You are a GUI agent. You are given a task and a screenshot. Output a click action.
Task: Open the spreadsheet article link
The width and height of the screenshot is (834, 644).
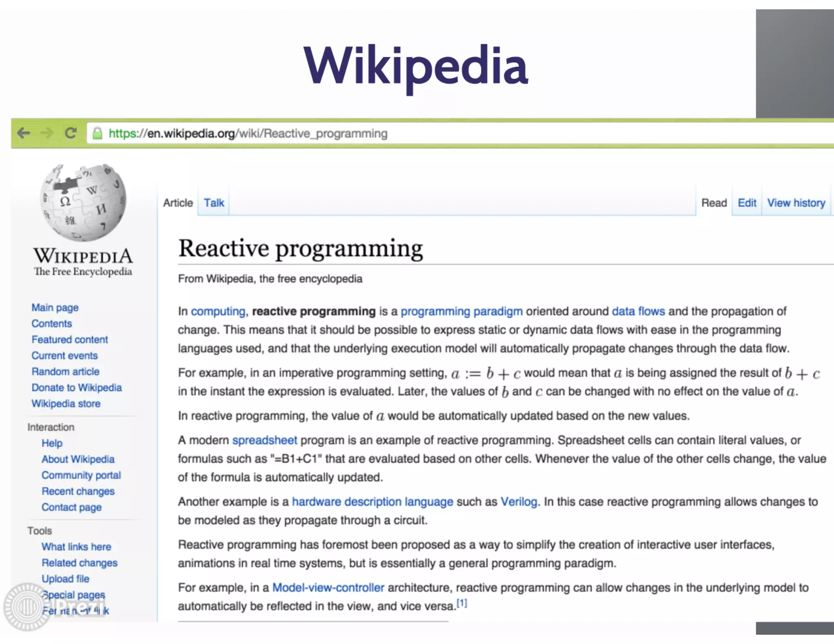[x=265, y=440]
